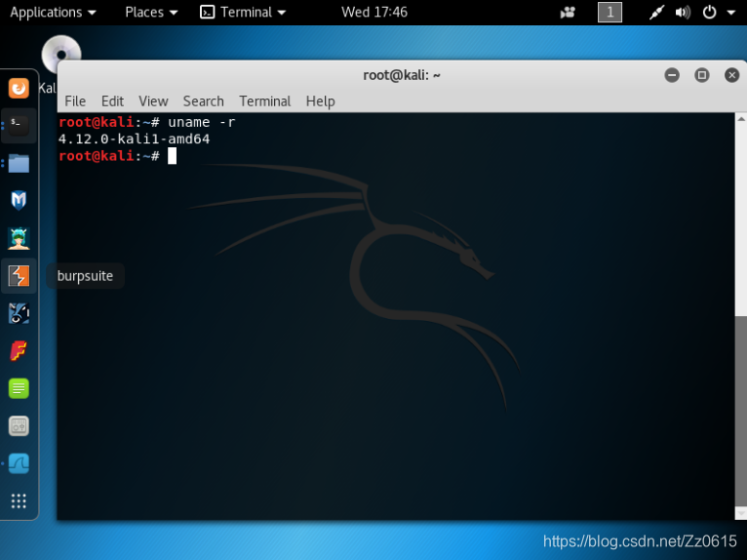
Task: Launch burpsuite from the dock
Action: click(x=19, y=275)
